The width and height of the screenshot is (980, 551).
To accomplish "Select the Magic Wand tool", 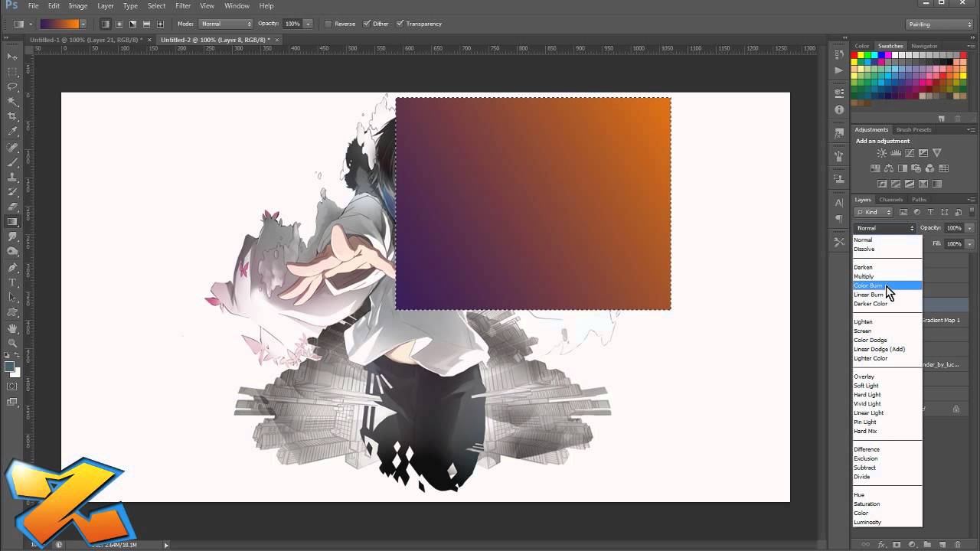I will click(x=12, y=101).
